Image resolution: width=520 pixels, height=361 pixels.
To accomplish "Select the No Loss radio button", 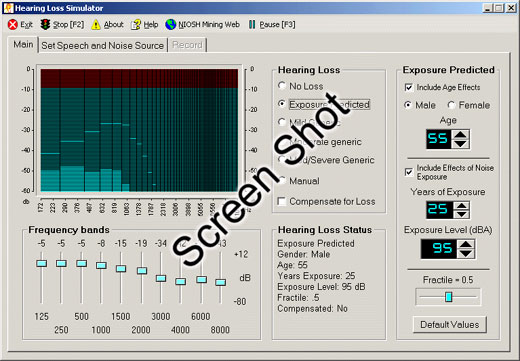I will (282, 86).
